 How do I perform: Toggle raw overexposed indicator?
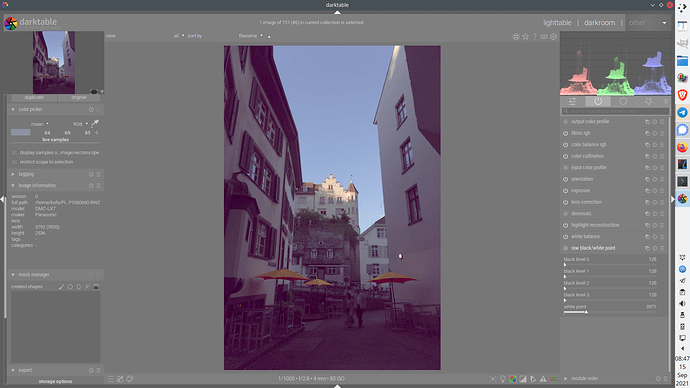click(x=513, y=379)
